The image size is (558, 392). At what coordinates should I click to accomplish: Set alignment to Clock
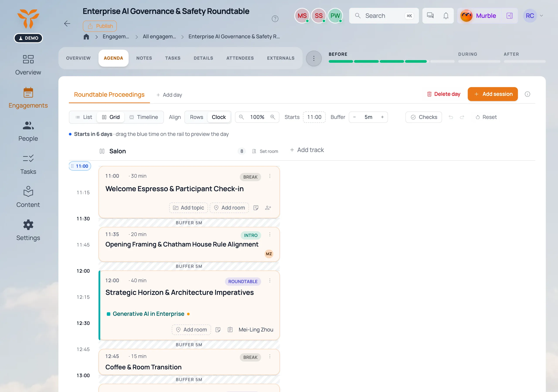pos(218,117)
